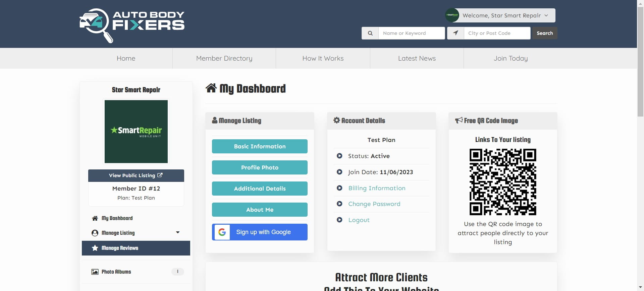Click View Public Listing button
Screen dimensions: 644x291
[136, 175]
